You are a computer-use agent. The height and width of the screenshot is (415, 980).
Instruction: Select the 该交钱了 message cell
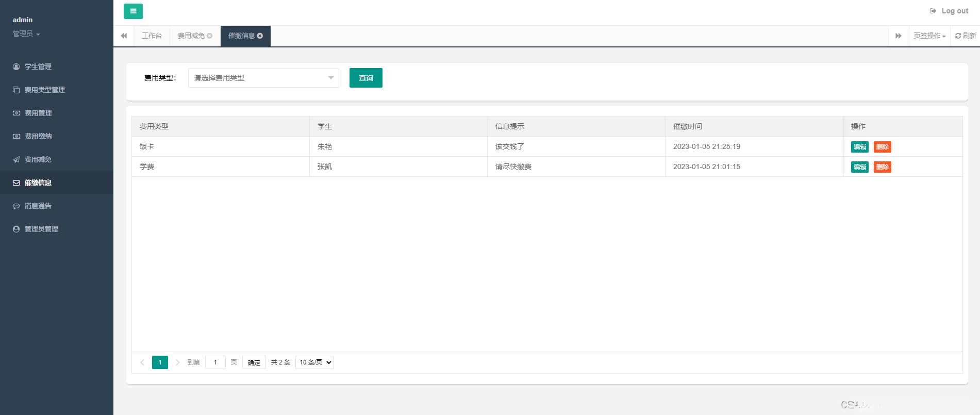point(576,146)
